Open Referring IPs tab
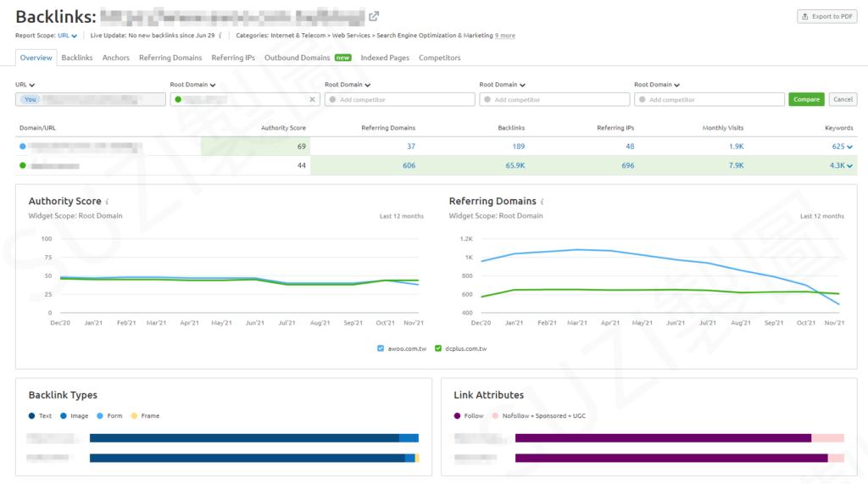Viewport: 868px width, 484px height. (233, 58)
